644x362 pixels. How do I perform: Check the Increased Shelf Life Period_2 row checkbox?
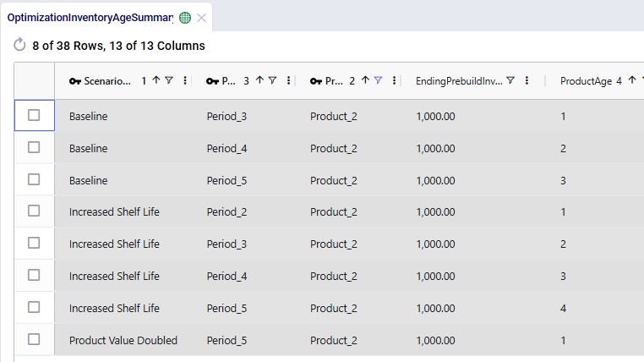coord(34,211)
